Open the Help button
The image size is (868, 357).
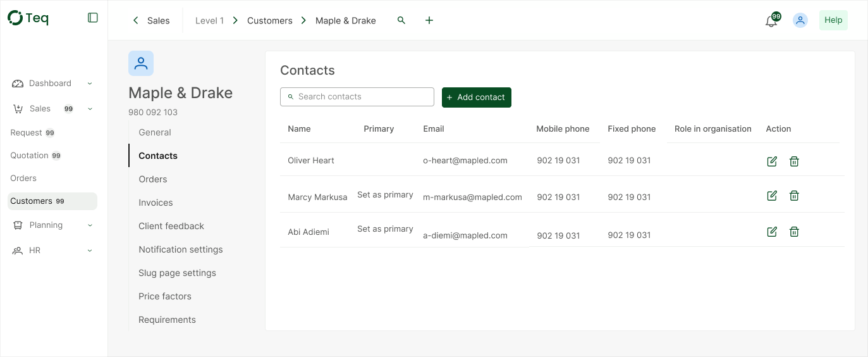click(833, 20)
